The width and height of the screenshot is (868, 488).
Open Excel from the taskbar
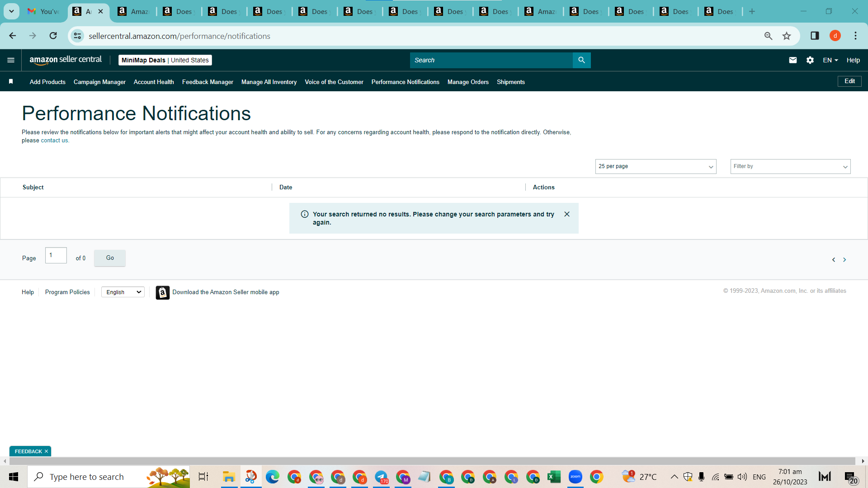(554, 477)
